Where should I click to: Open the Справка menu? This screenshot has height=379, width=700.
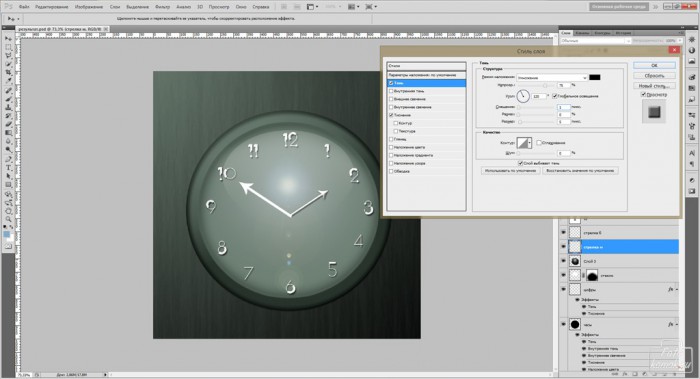tap(261, 7)
